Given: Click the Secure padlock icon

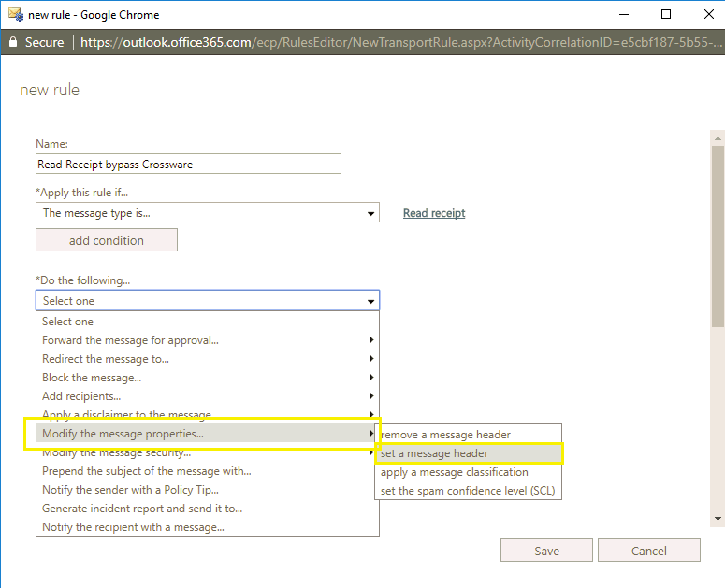Looking at the screenshot, I should pyautogui.click(x=13, y=42).
